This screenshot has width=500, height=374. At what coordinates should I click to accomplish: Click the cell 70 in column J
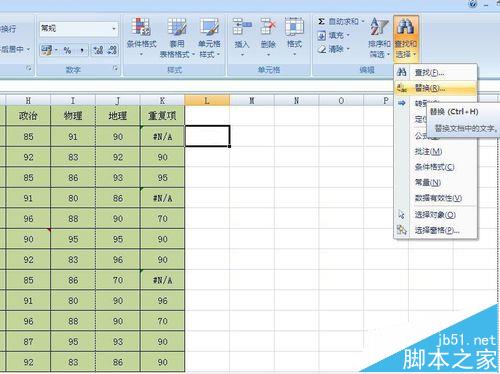118,280
